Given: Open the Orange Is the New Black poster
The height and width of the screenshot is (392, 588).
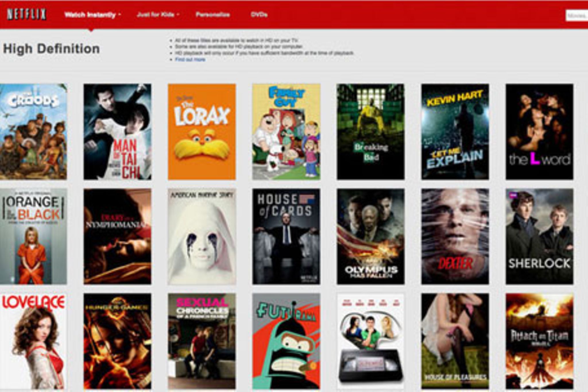Looking at the screenshot, I should click(33, 236).
